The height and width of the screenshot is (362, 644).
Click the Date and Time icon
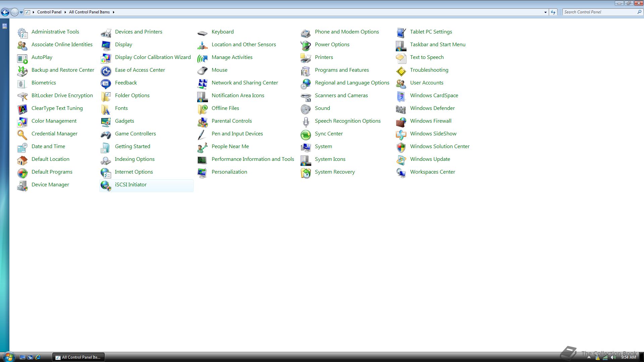tap(22, 147)
